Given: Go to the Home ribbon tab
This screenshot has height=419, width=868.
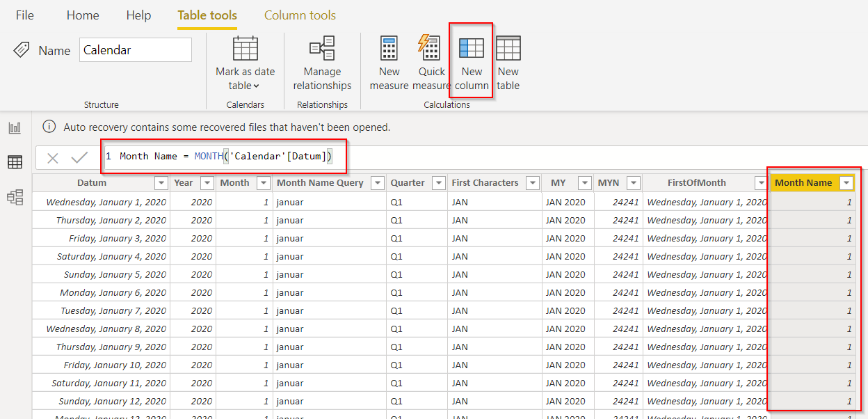Looking at the screenshot, I should point(83,15).
